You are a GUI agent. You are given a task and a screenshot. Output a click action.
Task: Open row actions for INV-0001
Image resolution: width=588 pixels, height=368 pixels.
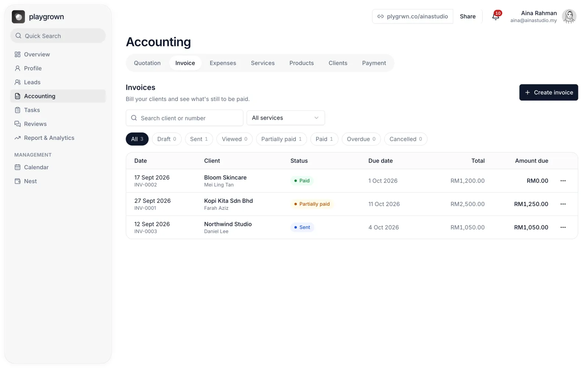pos(563,204)
